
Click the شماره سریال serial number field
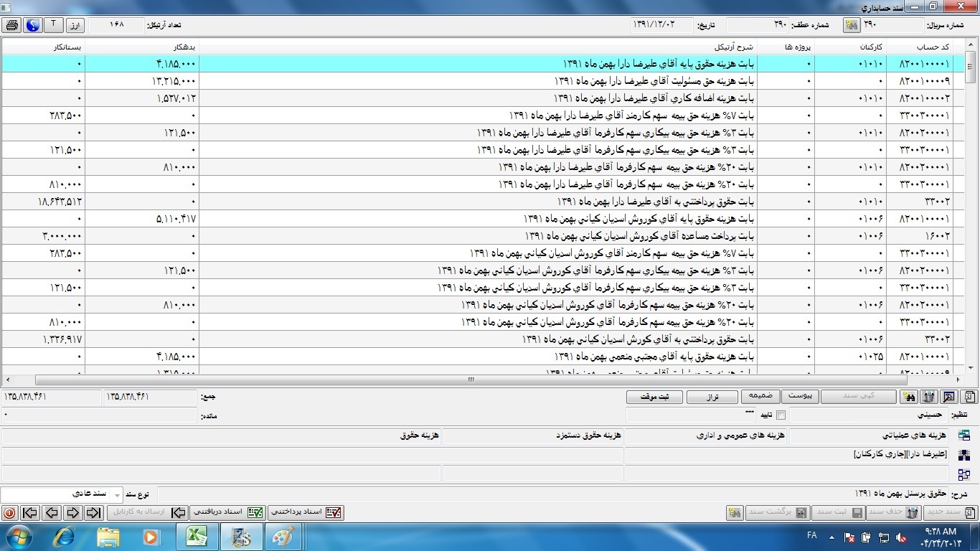[x=893, y=24]
